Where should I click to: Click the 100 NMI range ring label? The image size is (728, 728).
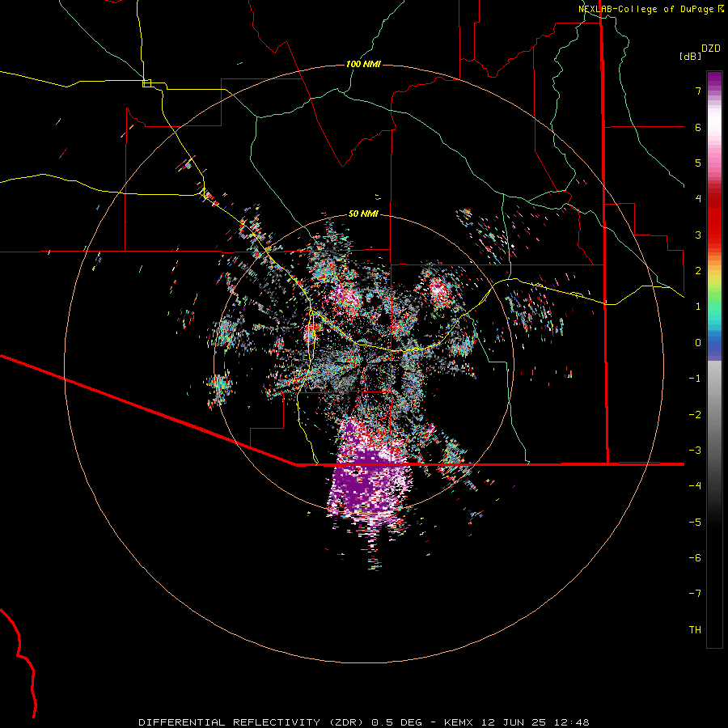coord(363,64)
